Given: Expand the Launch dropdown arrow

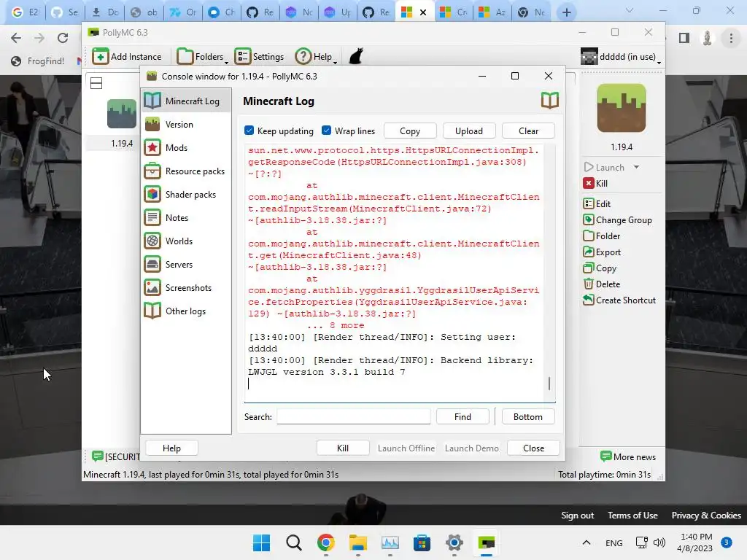Looking at the screenshot, I should [636, 167].
